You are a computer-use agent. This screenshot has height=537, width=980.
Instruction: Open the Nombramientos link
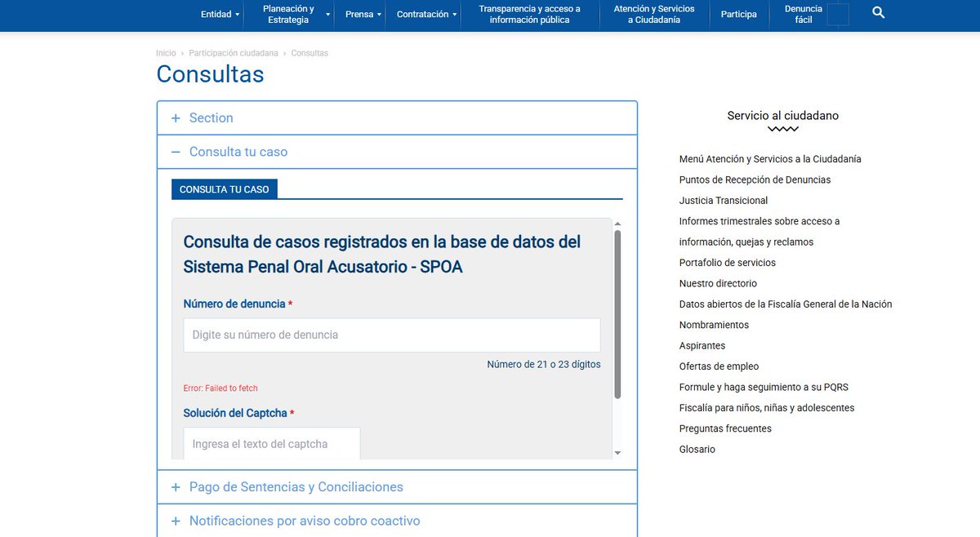(714, 325)
